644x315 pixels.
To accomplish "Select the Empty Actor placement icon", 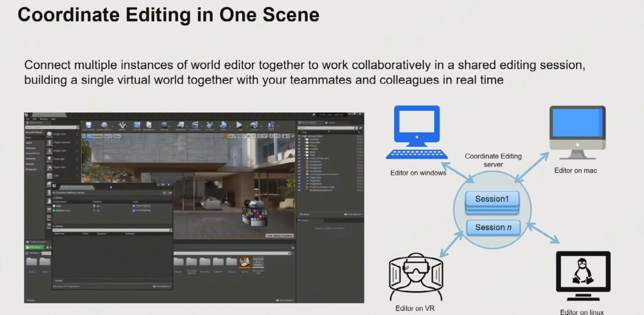I will (49, 134).
